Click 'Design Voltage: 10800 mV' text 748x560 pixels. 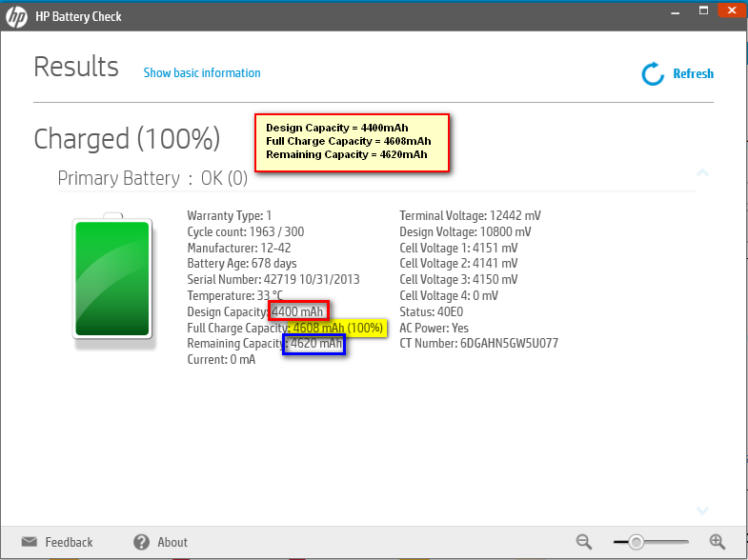coord(466,232)
